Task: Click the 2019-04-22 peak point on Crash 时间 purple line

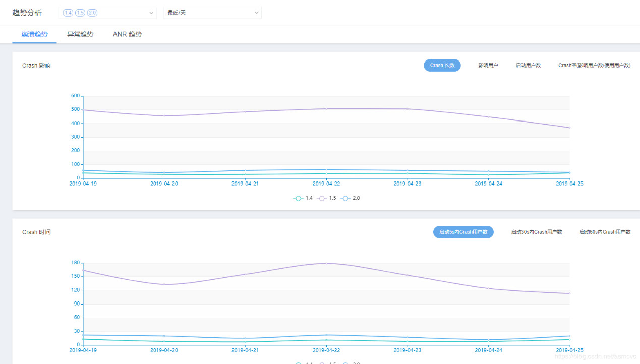Action: tap(326, 263)
